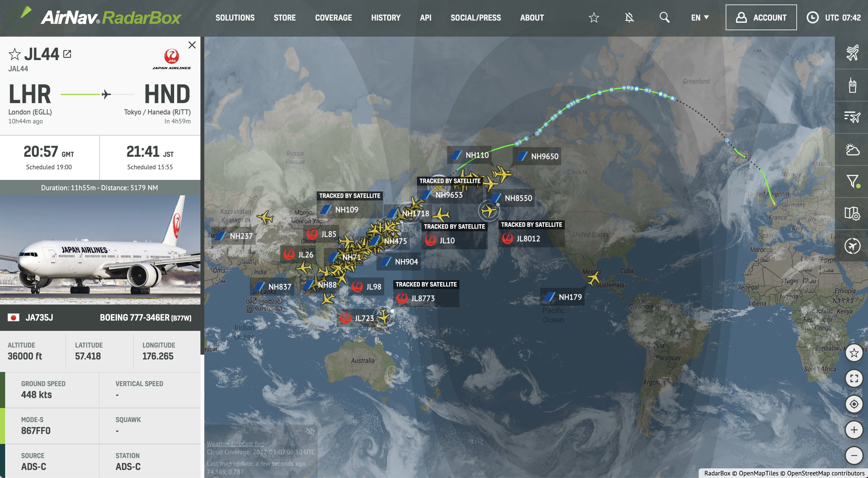Click the UTC 07:42 clock
Image resolution: width=868 pixels, height=478 pixels.
click(834, 18)
